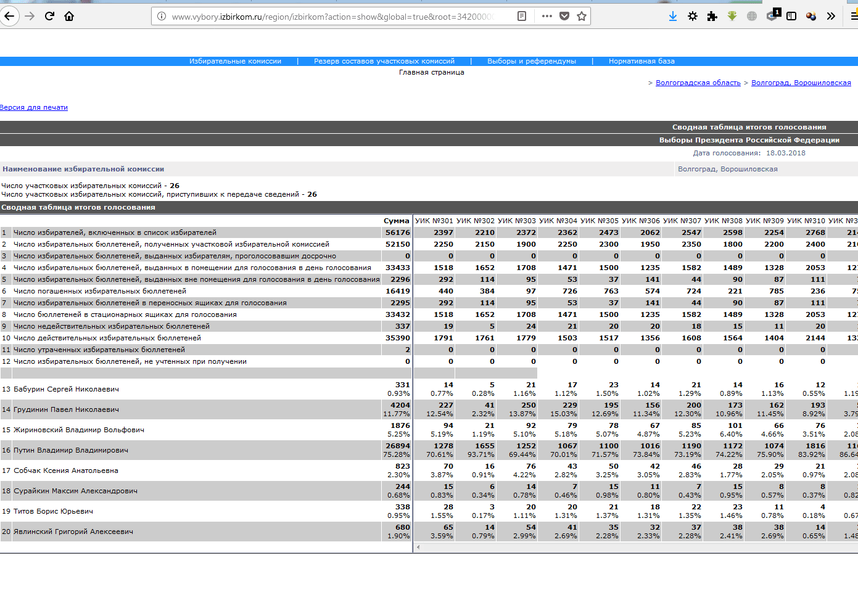The image size is (858, 616).
Task: Open the browser hamburger menu
Action: [x=854, y=16]
